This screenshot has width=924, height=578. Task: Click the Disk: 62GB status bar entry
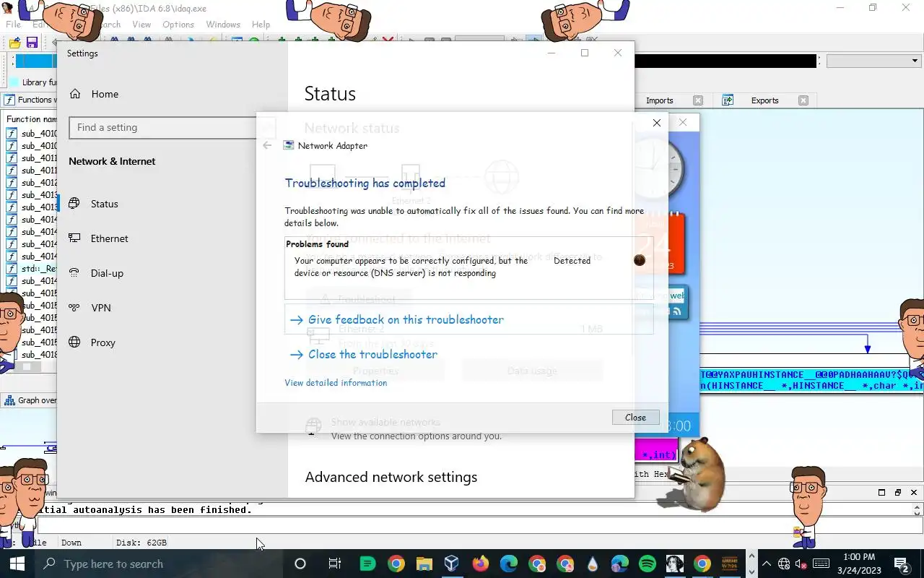[x=141, y=542]
